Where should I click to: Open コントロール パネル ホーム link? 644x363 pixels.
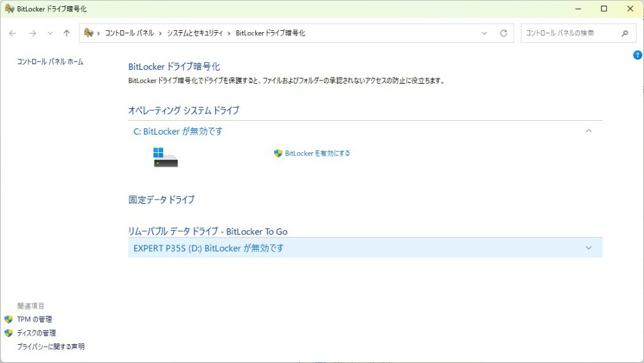50,62
